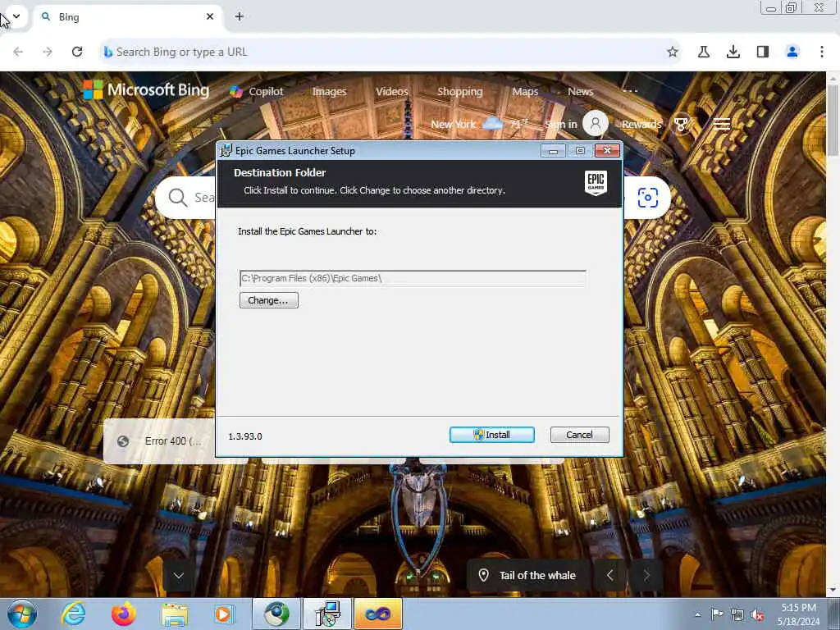
Task: Open News in Bing navigation
Action: tap(580, 91)
